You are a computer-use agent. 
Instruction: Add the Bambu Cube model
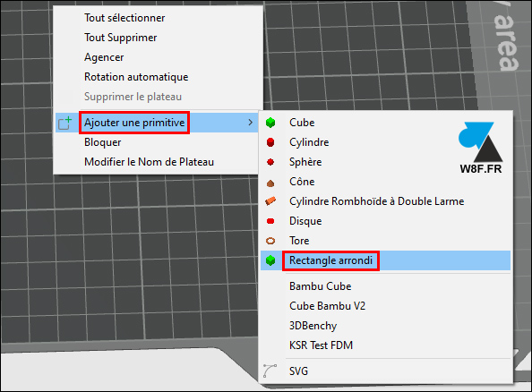point(320,286)
